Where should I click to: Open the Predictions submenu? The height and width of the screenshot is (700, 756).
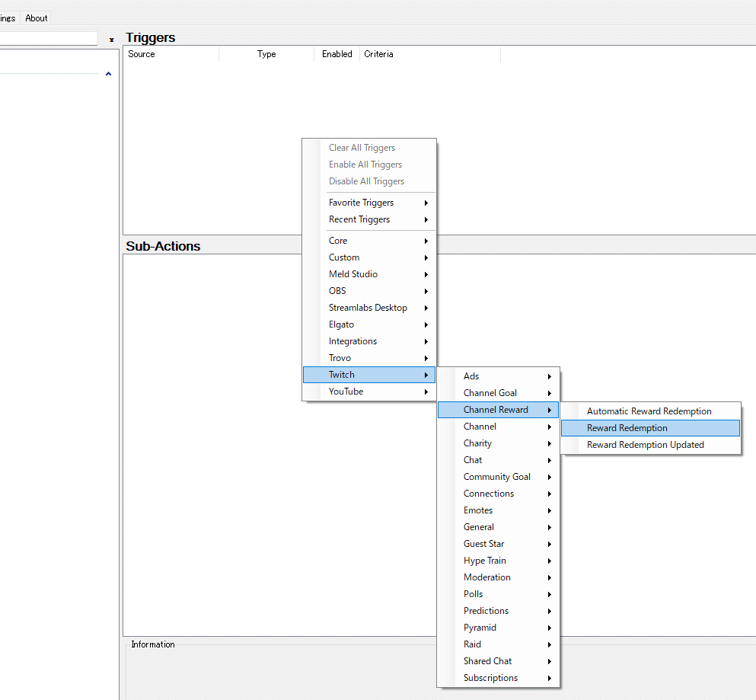coord(498,611)
